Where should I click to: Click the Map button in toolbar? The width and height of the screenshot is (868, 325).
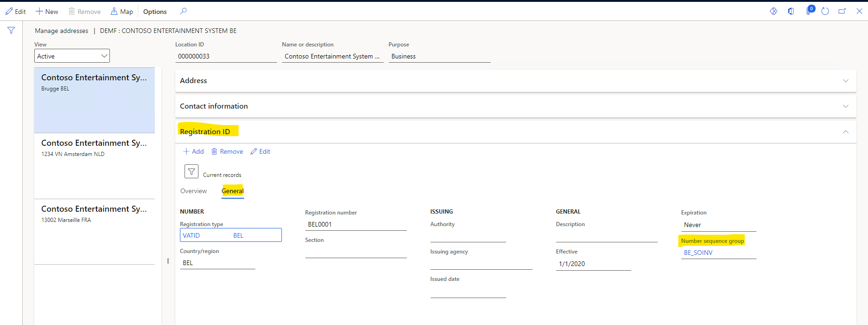[122, 12]
